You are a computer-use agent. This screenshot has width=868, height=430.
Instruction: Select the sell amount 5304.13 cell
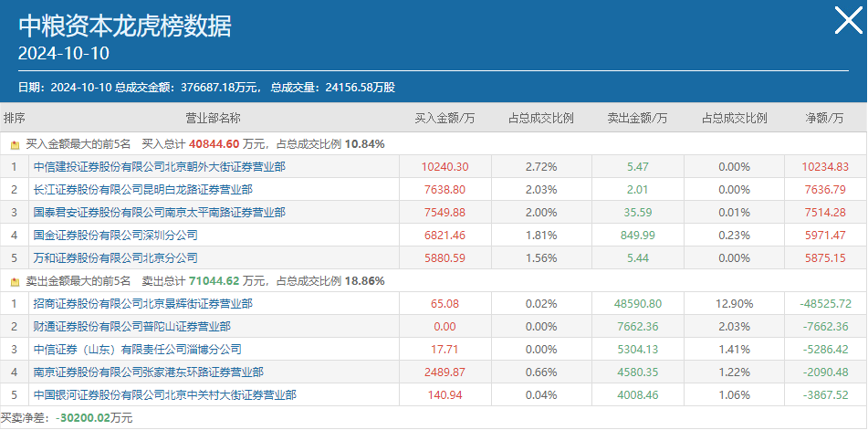click(638, 349)
